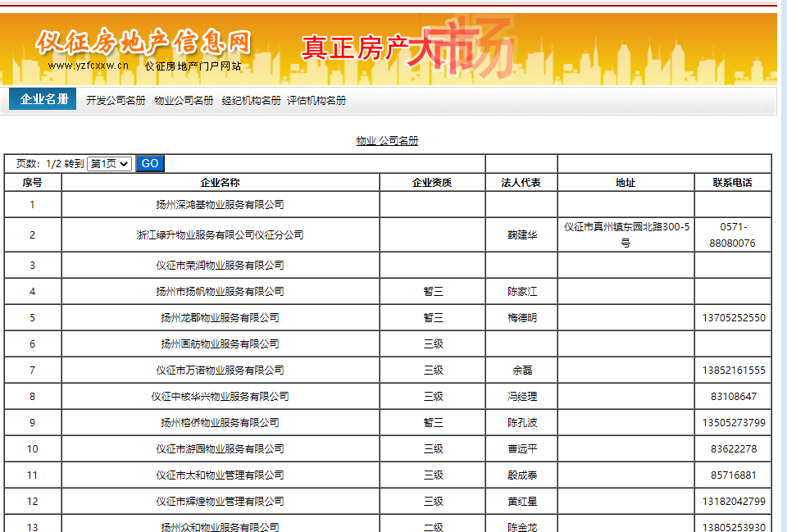Click phone number 0571-88080076
The width and height of the screenshot is (787, 532).
click(x=733, y=235)
